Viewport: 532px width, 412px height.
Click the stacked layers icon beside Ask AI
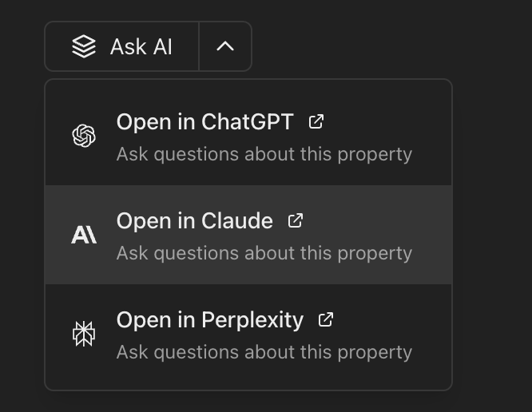coord(84,46)
